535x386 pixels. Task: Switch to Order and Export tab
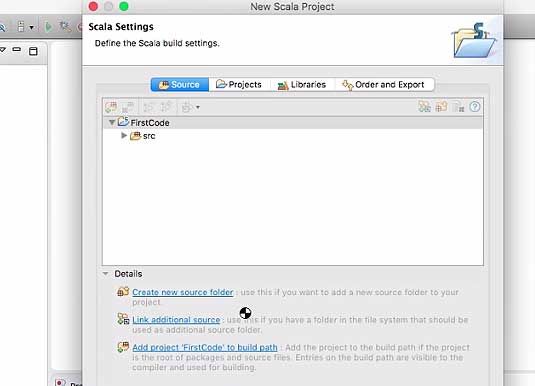(384, 85)
